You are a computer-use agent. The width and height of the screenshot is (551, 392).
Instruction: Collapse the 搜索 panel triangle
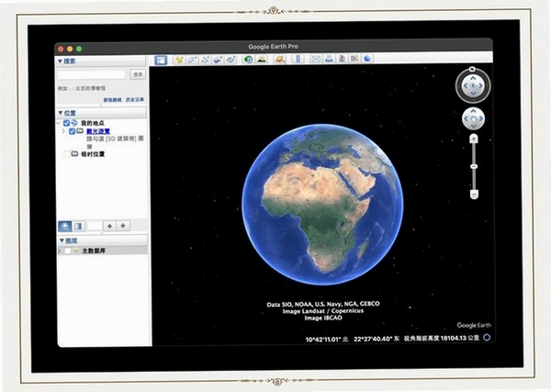tap(60, 62)
